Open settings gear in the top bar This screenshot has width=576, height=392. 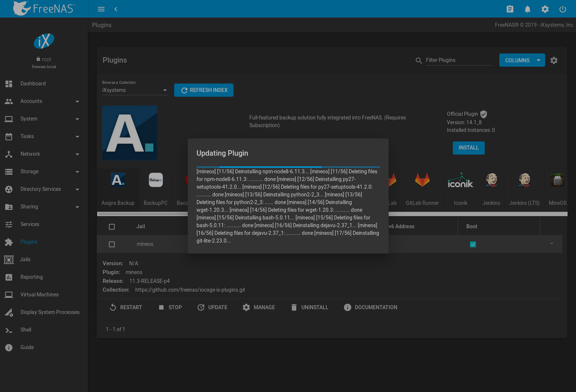pyautogui.click(x=545, y=9)
